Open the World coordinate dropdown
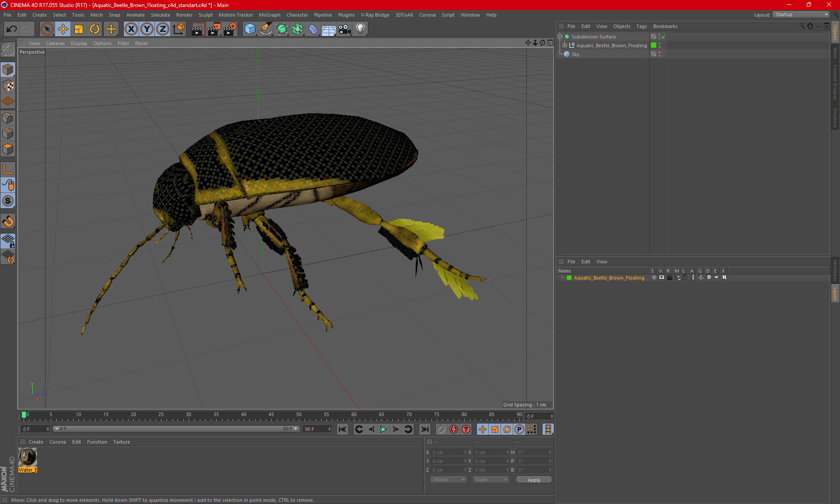840x504 pixels. (x=448, y=479)
